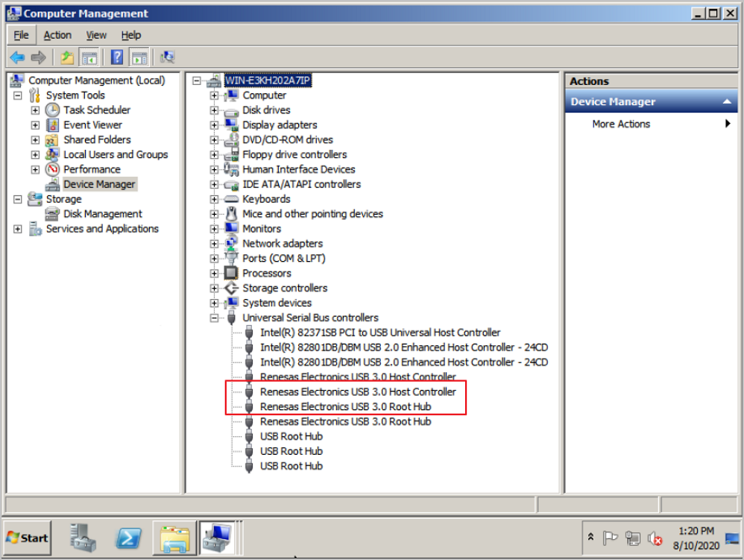Screen dimensions: 744x560
Task: Click the Back arrow toolbar icon
Action: click(17, 57)
